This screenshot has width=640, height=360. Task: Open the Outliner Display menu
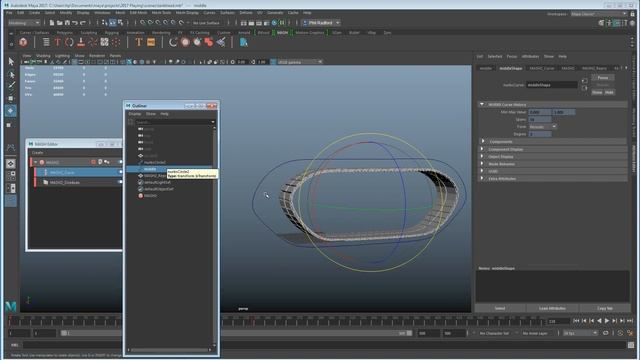(135, 114)
